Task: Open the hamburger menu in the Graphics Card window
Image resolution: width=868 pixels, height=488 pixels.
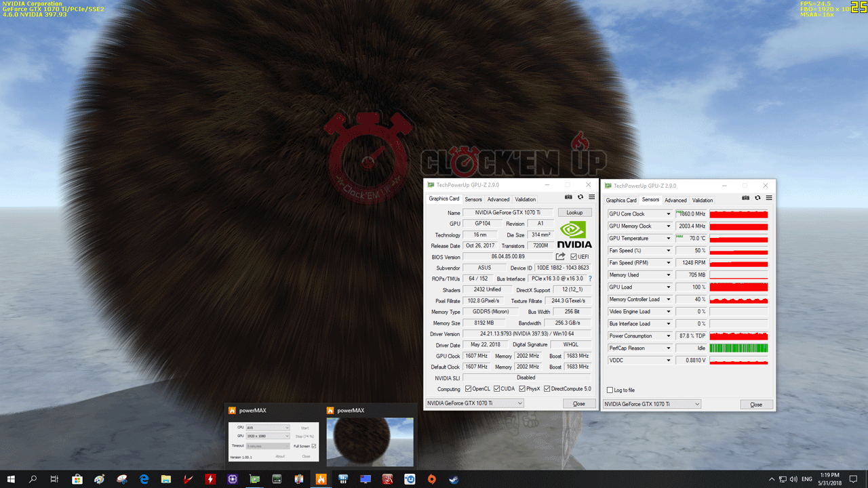Action: click(591, 197)
